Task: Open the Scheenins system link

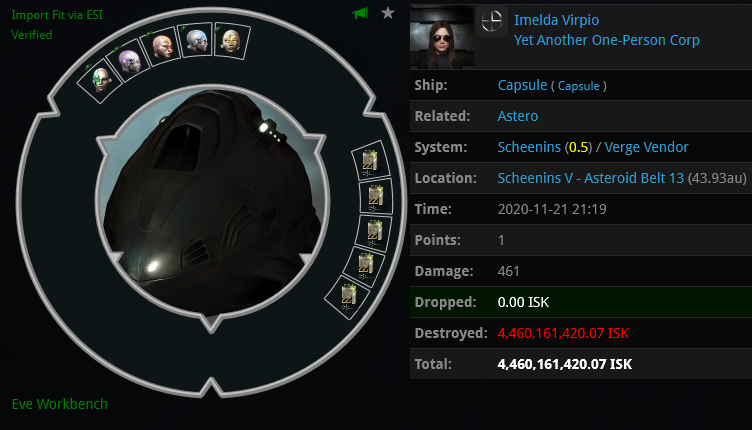Action: point(529,147)
